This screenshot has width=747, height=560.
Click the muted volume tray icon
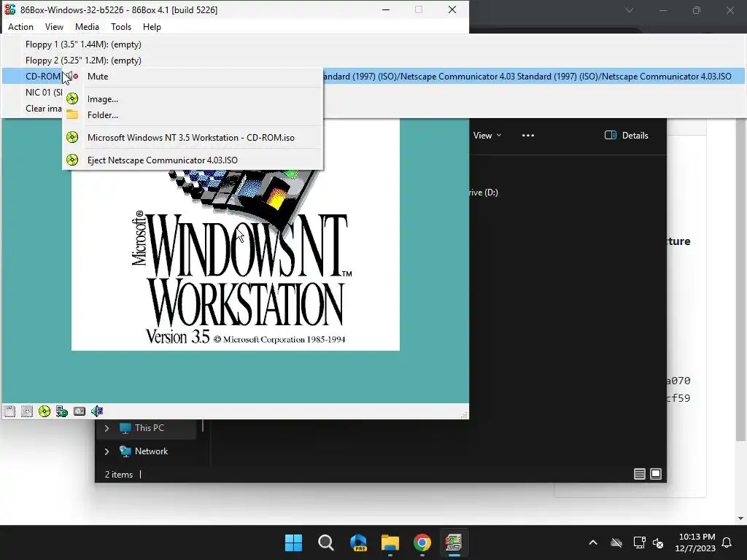pyautogui.click(x=659, y=542)
